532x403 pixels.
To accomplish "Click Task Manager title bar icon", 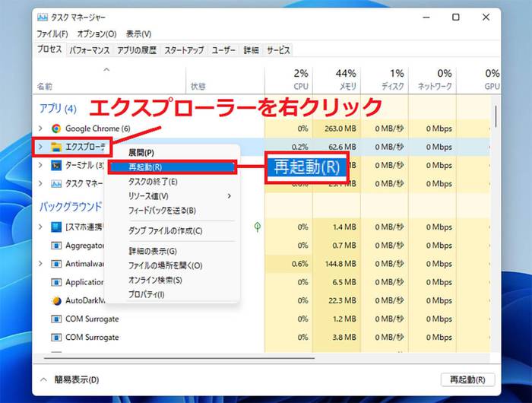I will click(x=42, y=17).
